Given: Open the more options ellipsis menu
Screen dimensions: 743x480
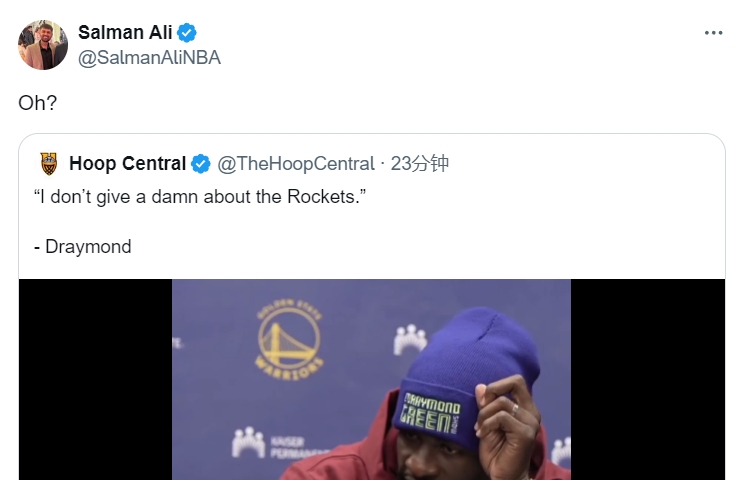Looking at the screenshot, I should pos(713,33).
